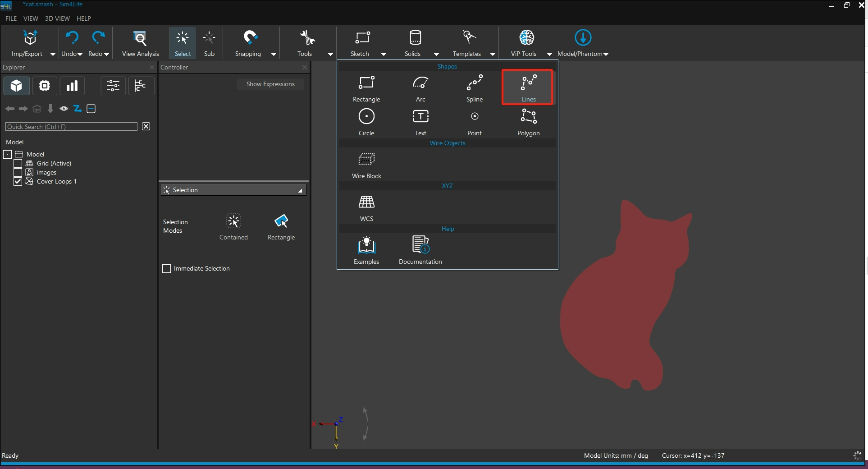Open the Documentation help link
Image resolution: width=868 pixels, height=469 pixels.
420,250
